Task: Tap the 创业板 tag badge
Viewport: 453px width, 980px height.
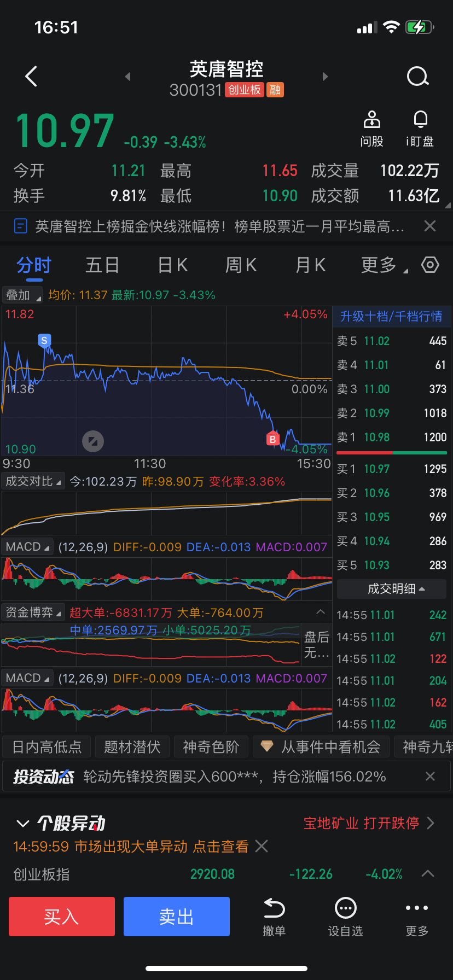Action: pos(245,90)
